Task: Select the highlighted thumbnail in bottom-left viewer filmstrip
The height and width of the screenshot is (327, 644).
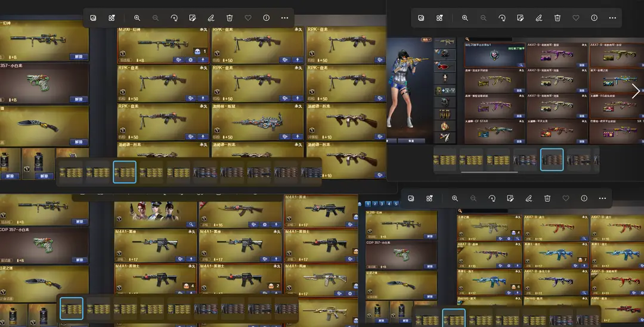Action: point(72,309)
